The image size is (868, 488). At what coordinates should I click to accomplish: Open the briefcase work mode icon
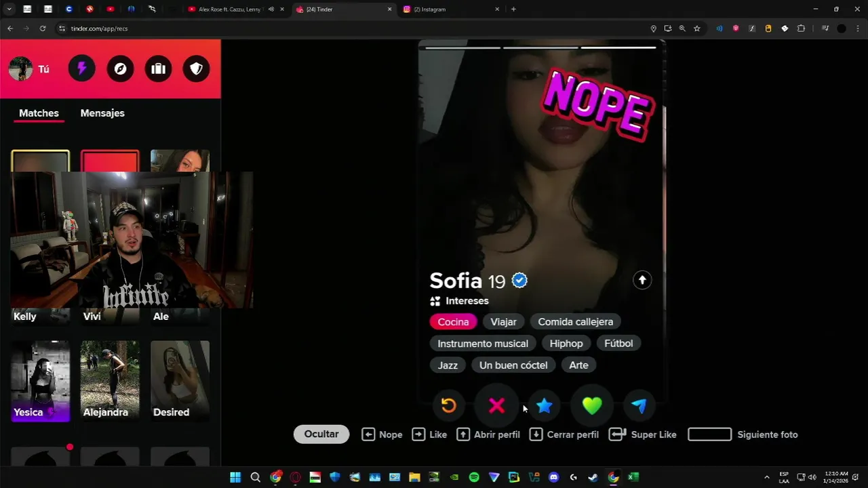point(158,68)
